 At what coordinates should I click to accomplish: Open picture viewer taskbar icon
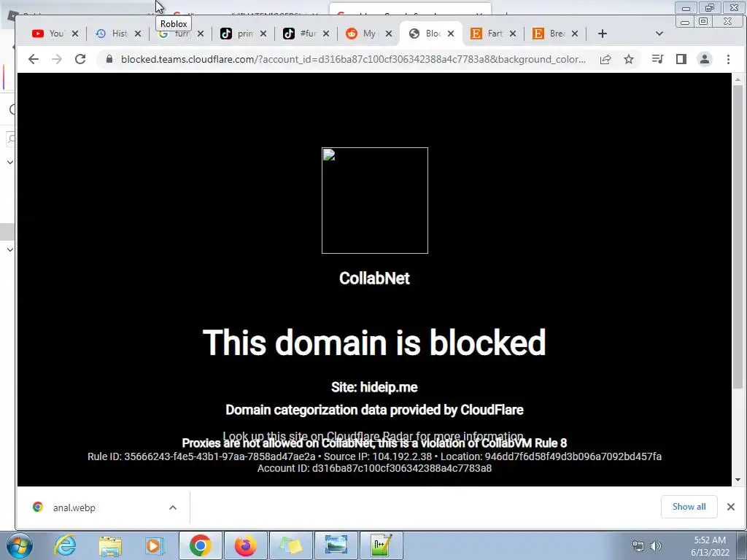[x=336, y=545]
